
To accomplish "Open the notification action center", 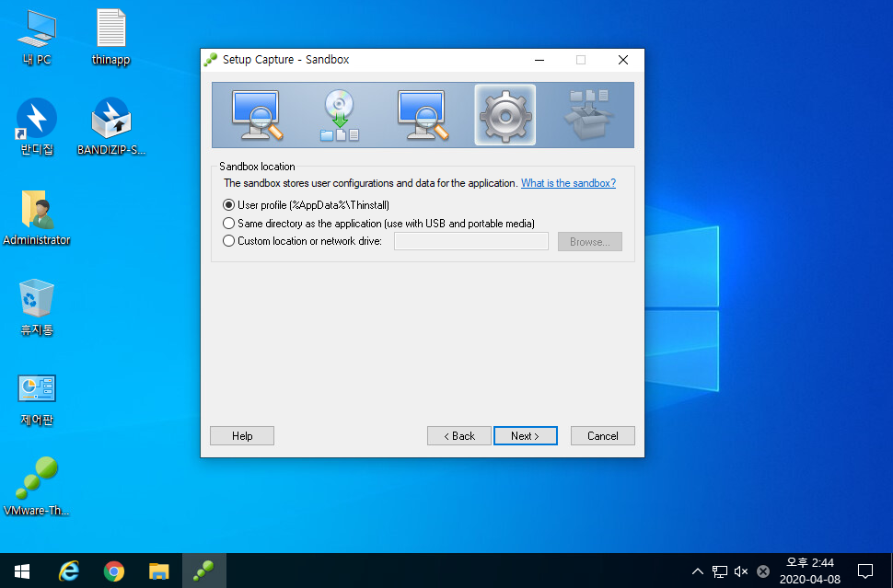I will 865,571.
